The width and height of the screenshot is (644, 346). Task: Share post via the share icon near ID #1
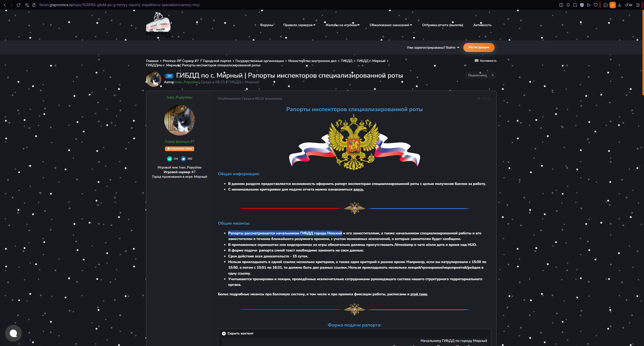pos(478,99)
